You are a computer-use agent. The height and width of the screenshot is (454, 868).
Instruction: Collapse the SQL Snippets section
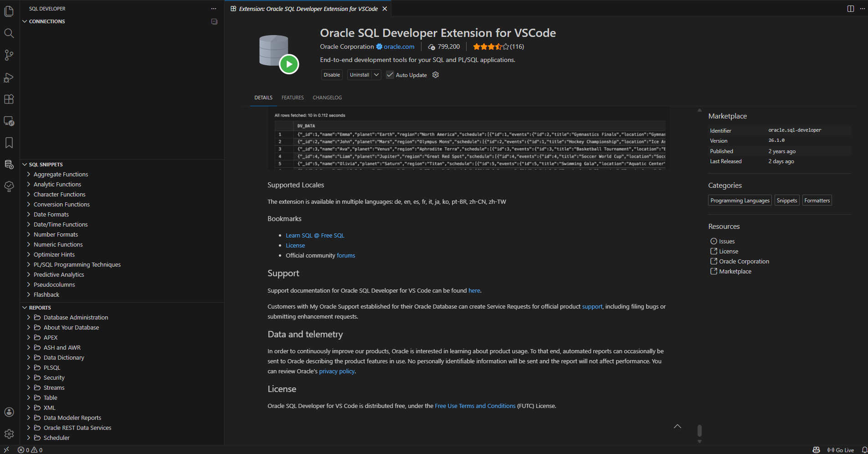pyautogui.click(x=46, y=165)
